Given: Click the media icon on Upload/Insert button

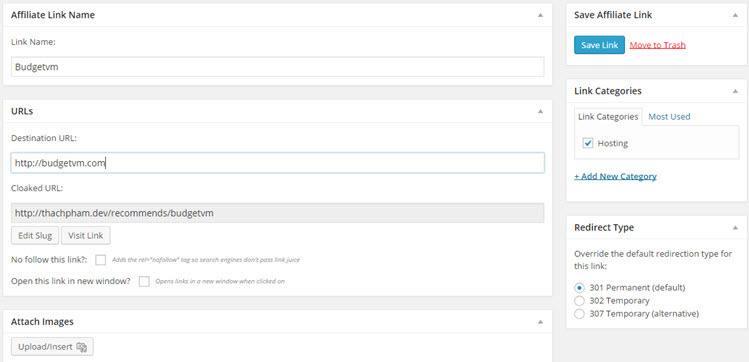Looking at the screenshot, I should point(81,347).
